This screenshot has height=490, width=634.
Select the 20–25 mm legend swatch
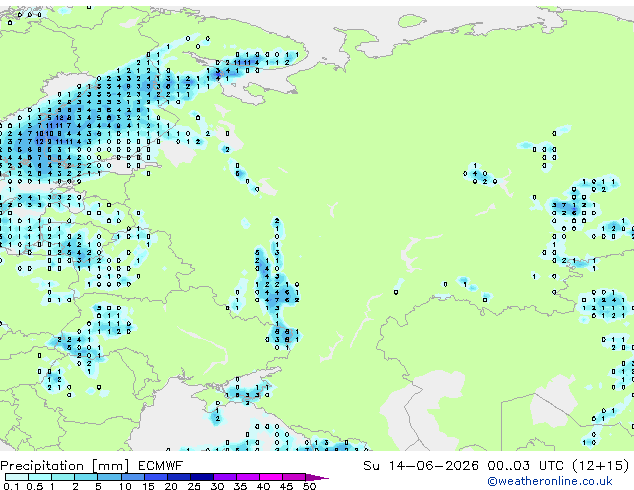click(178, 477)
